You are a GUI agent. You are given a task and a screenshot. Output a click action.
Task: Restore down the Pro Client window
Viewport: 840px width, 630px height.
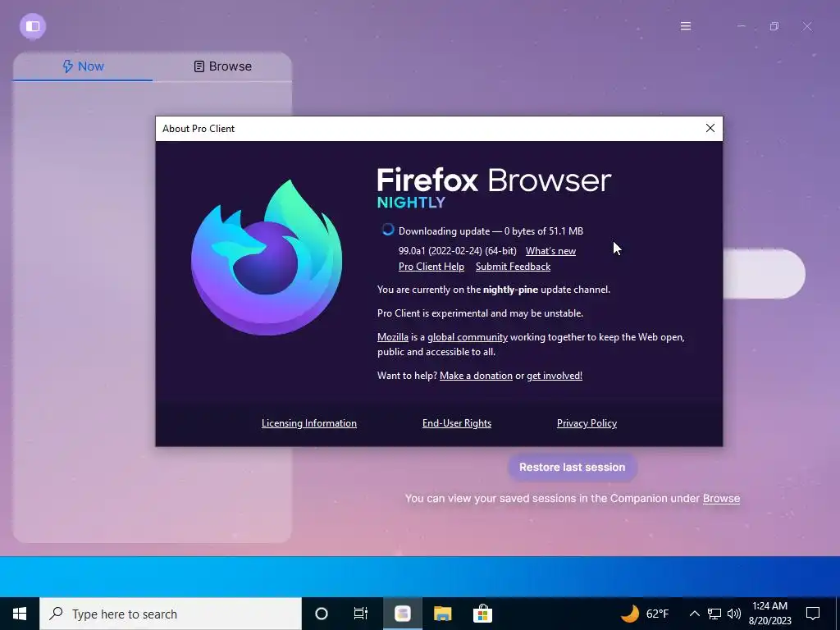(774, 26)
